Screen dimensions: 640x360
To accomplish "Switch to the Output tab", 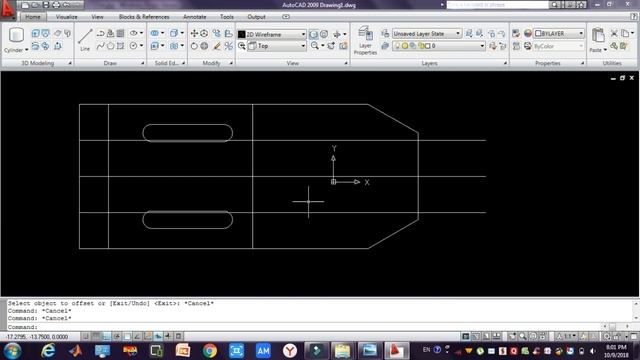I will [256, 17].
